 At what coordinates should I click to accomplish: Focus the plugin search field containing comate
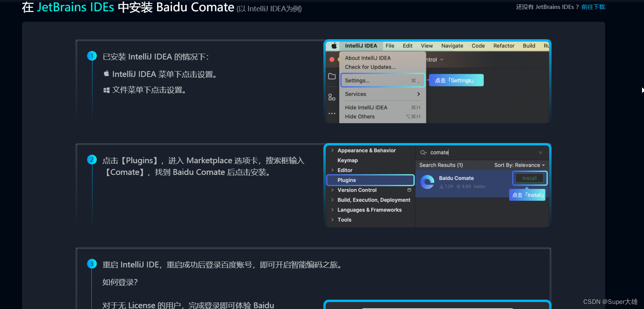(x=482, y=152)
